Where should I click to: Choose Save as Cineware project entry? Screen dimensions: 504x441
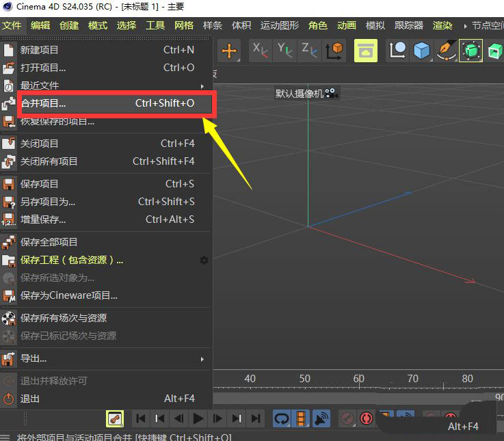click(106, 295)
